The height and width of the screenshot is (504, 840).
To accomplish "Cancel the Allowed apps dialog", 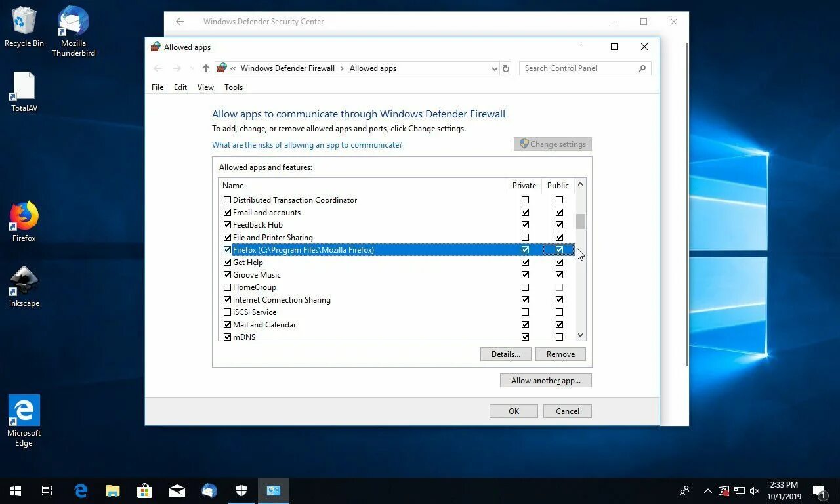I will (567, 411).
